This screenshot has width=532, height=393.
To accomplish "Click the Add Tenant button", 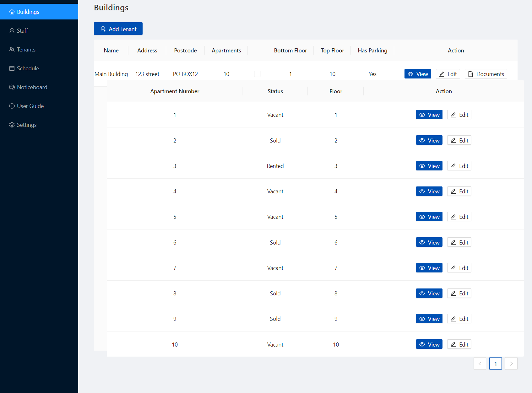I will click(x=118, y=29).
